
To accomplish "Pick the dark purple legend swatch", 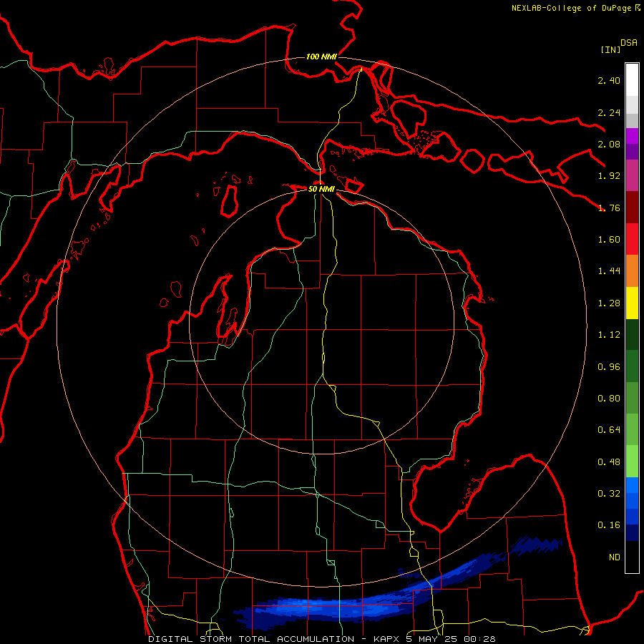I will [632, 152].
